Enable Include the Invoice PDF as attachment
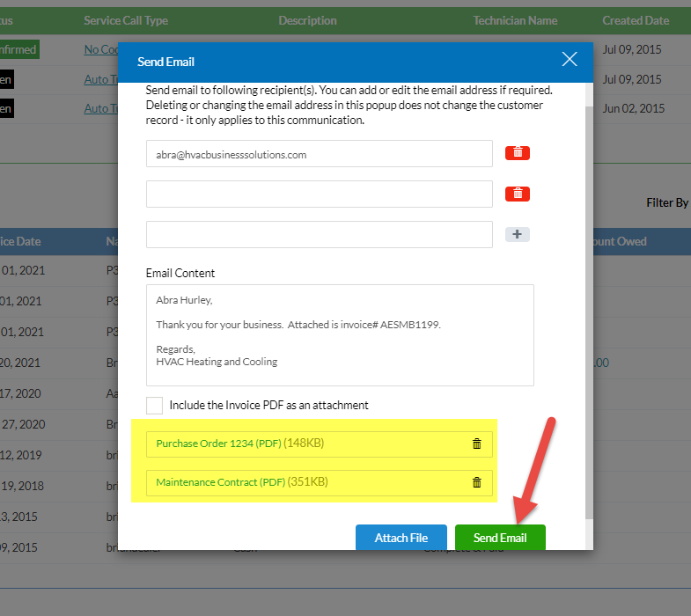Image resolution: width=691 pixels, height=616 pixels. pos(155,406)
